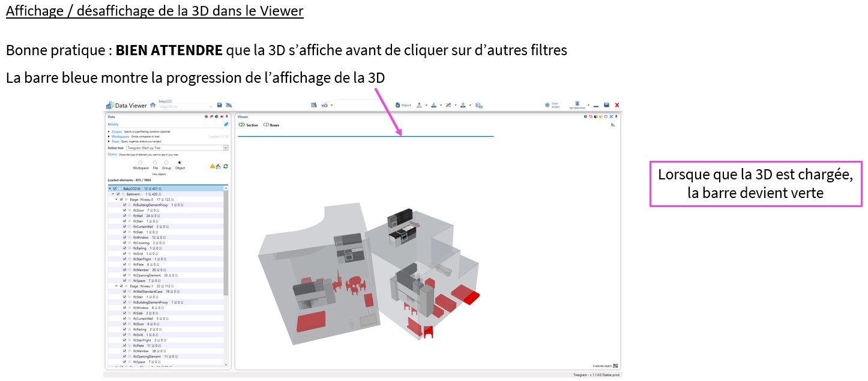Click the blue 3D loading progress bar

pyautogui.click(x=365, y=137)
